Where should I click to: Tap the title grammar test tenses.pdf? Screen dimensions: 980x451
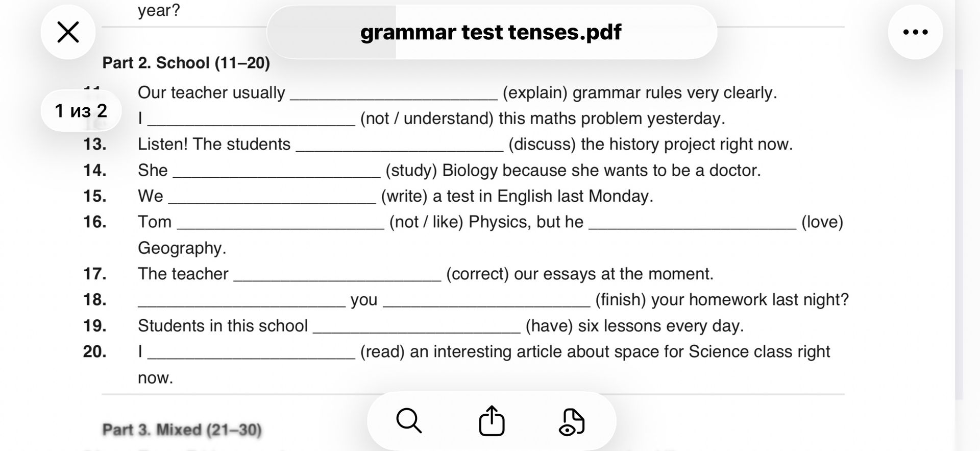pyautogui.click(x=491, y=32)
